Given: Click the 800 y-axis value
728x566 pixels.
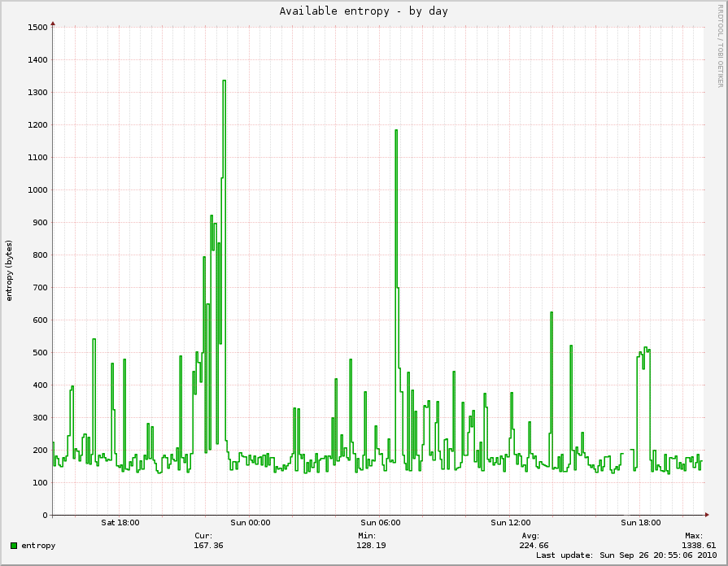Looking at the screenshot, I should coord(40,255).
